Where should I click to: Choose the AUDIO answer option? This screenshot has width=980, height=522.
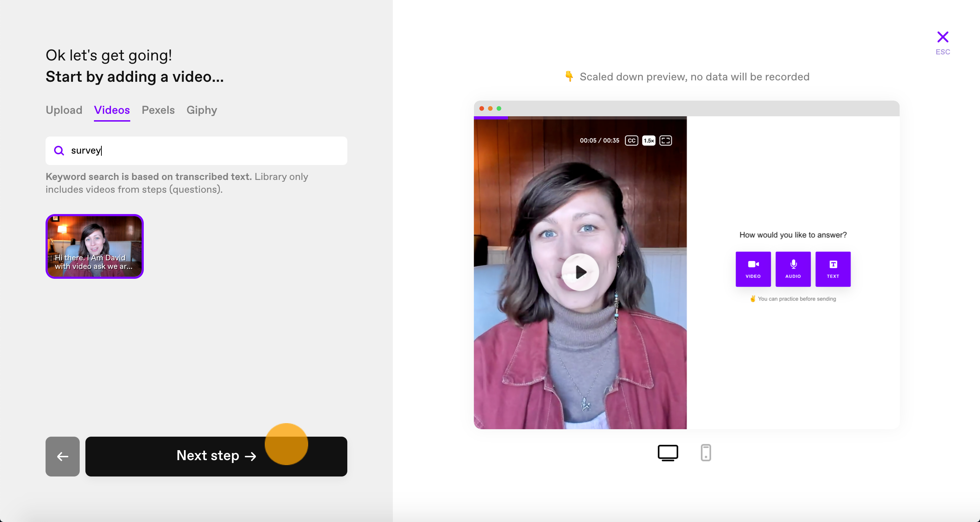tap(793, 269)
